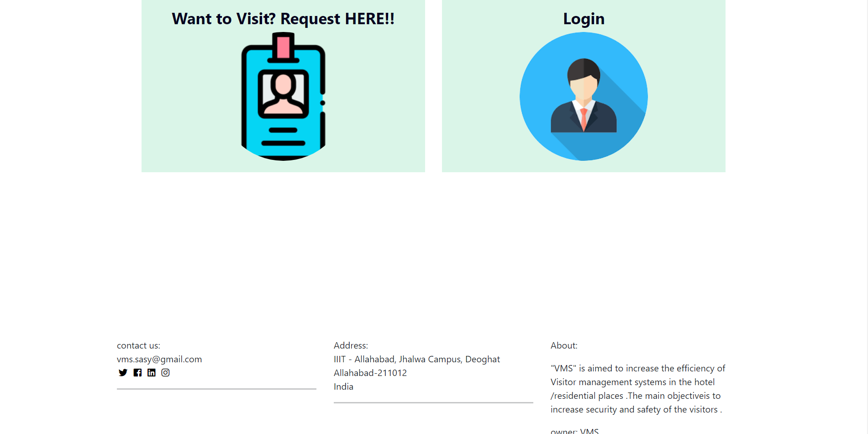This screenshot has height=434, width=868.
Task: Click the 'About:' label
Action: pyautogui.click(x=564, y=345)
